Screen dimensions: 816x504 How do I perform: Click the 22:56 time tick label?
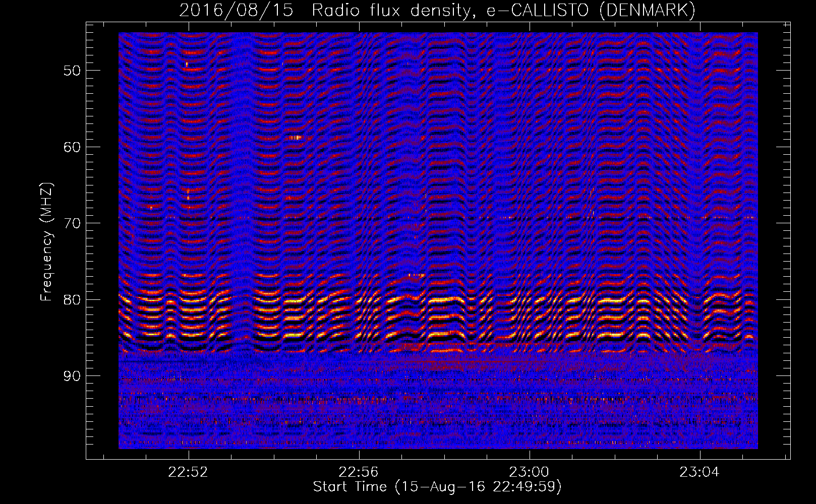[x=359, y=472]
